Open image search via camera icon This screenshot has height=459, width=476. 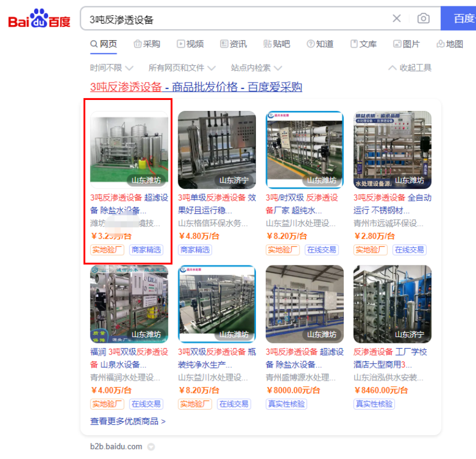(423, 19)
